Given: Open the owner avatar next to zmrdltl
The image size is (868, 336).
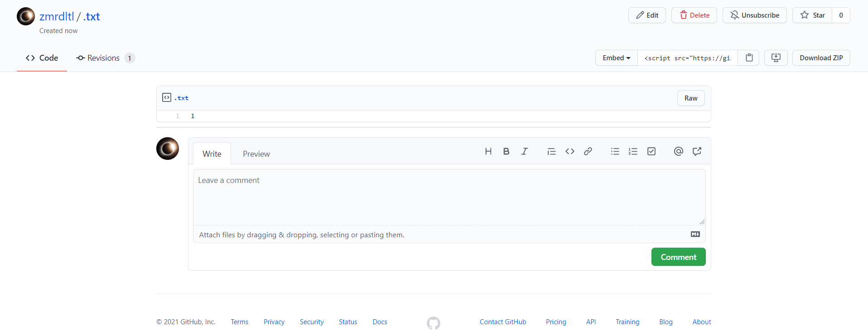Looking at the screenshot, I should tap(26, 16).
